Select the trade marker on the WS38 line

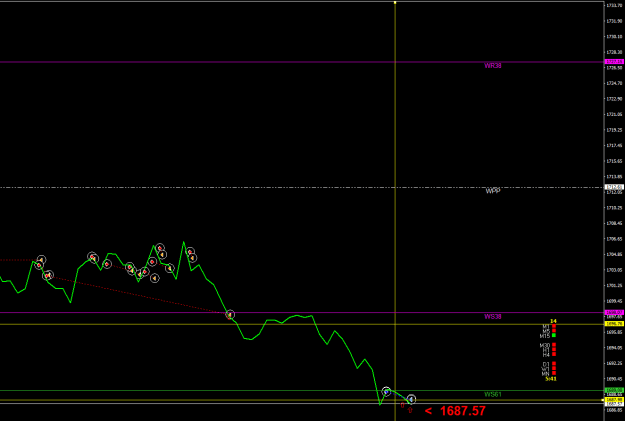[230, 315]
